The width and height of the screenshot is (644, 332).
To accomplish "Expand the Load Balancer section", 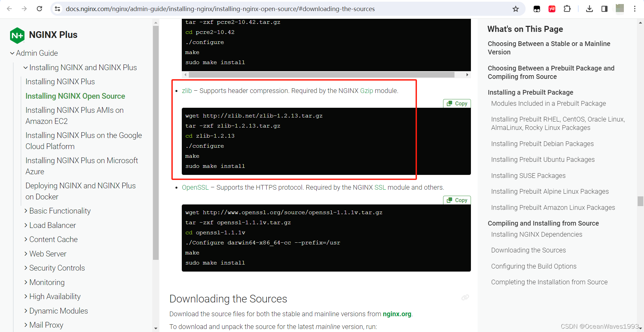I will click(26, 225).
